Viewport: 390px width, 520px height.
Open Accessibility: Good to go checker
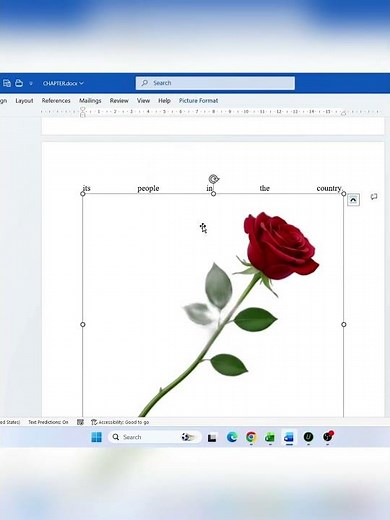(120, 422)
